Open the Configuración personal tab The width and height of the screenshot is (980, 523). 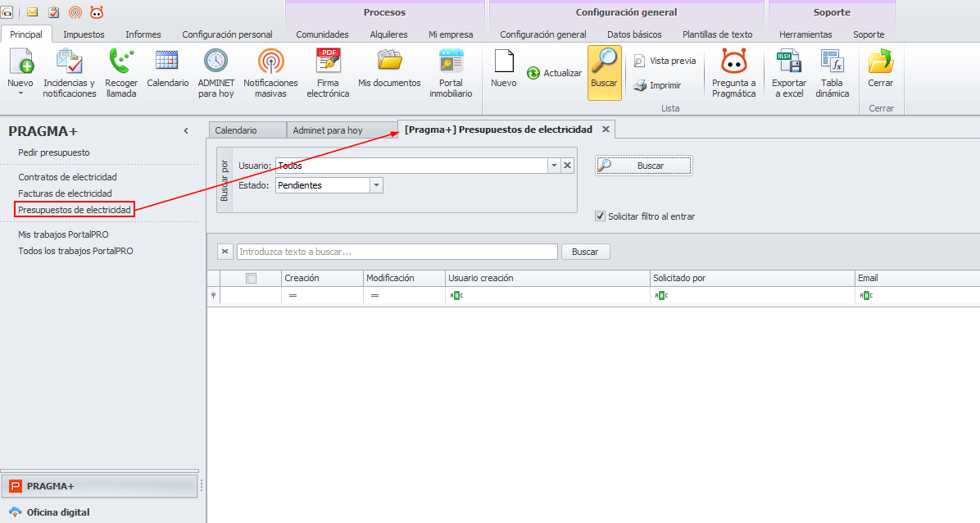click(x=227, y=34)
